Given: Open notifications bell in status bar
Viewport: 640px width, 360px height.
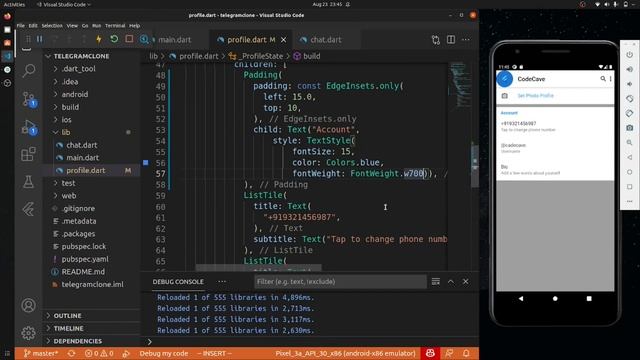Looking at the screenshot, I should point(466,353).
